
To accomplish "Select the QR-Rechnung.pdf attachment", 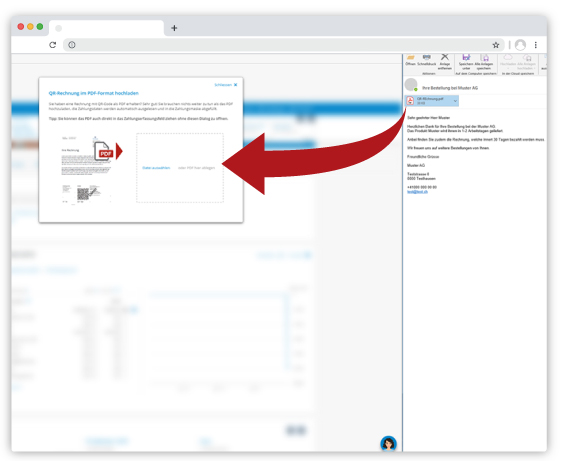I will point(432,101).
